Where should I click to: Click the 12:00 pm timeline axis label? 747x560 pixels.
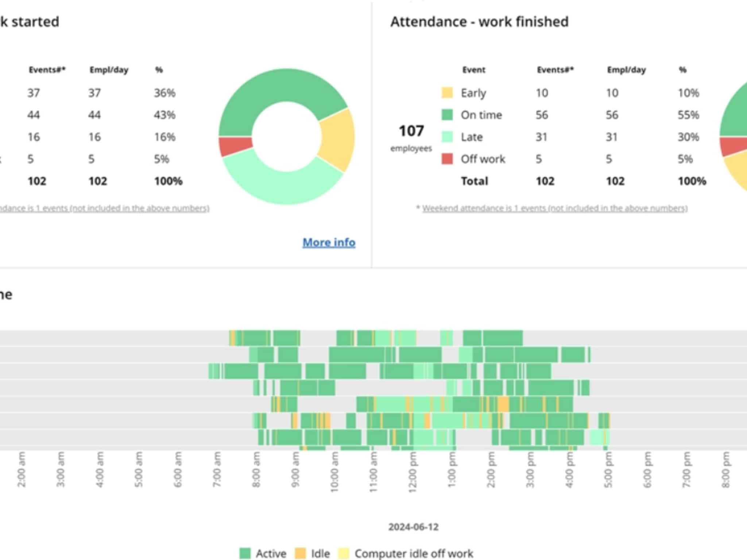click(x=412, y=472)
